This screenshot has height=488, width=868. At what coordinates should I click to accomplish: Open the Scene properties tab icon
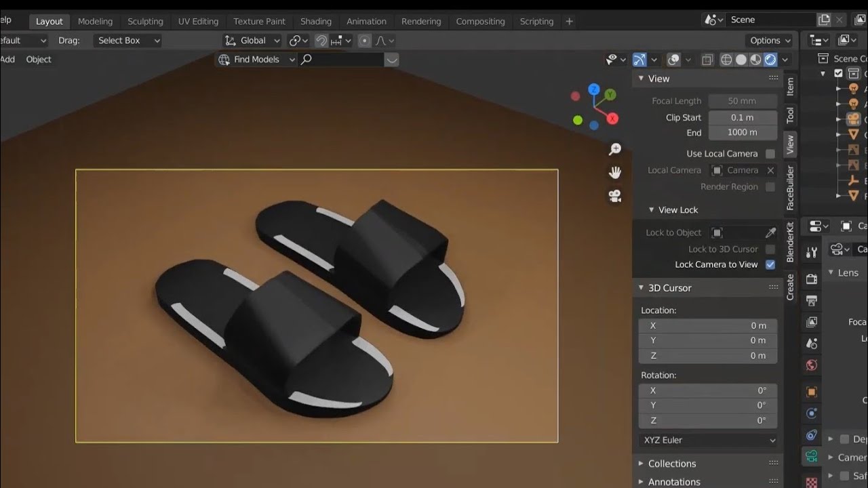[x=812, y=344]
